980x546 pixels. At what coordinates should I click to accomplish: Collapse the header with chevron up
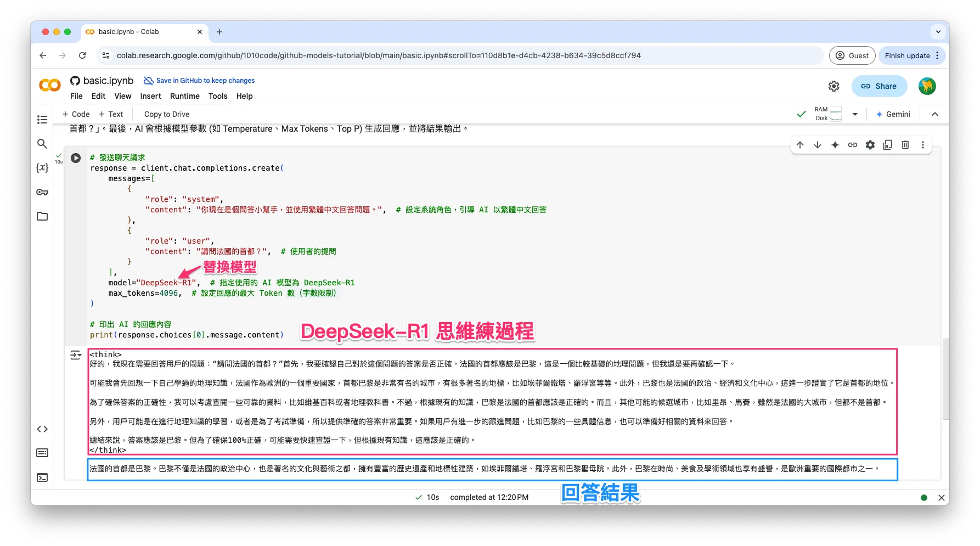click(x=935, y=114)
